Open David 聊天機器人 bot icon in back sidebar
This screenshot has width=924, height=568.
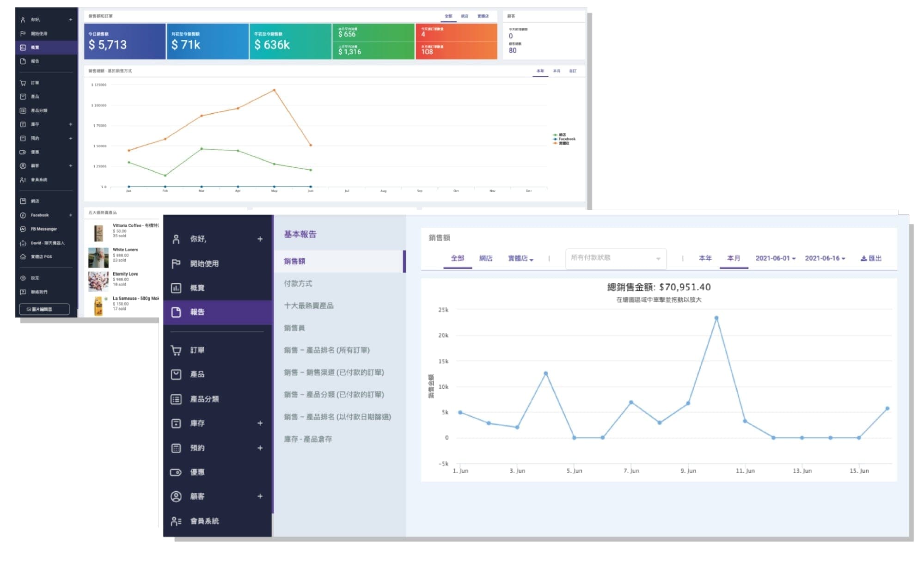(x=23, y=243)
